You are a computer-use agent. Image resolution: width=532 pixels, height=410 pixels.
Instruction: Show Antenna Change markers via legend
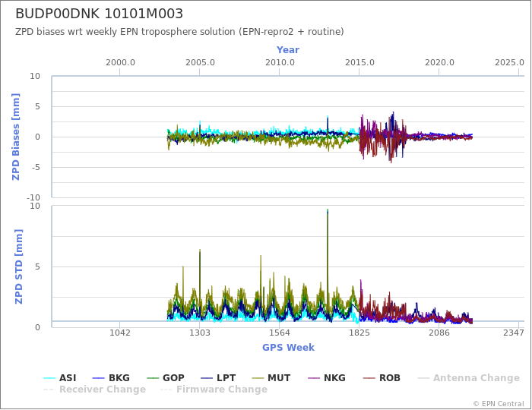(468, 378)
